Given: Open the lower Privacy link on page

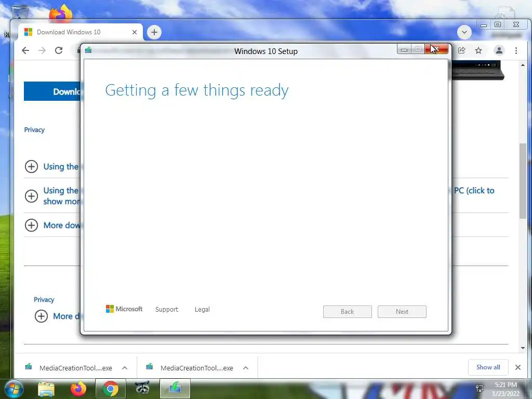Looking at the screenshot, I should 44,300.
